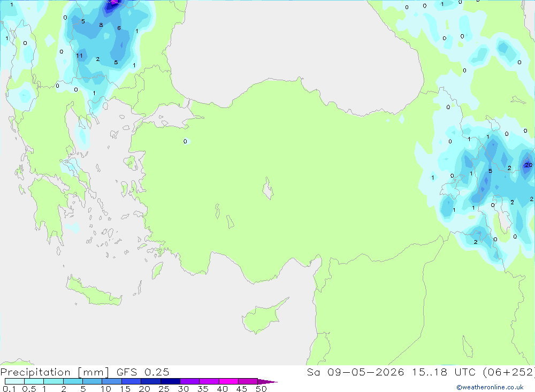Screen dimensions: 535x392
Task: Click the 5–10 mm blue legend swatch
Action: [x=93, y=381]
